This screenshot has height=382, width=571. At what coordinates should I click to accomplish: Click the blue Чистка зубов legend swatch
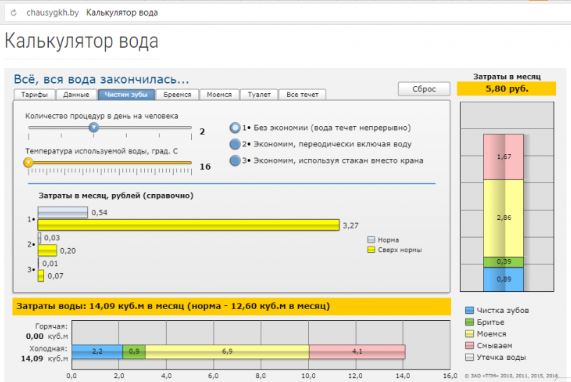[x=469, y=310]
